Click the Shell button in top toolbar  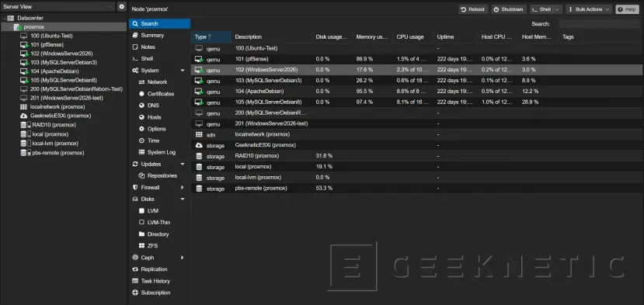coord(541,9)
